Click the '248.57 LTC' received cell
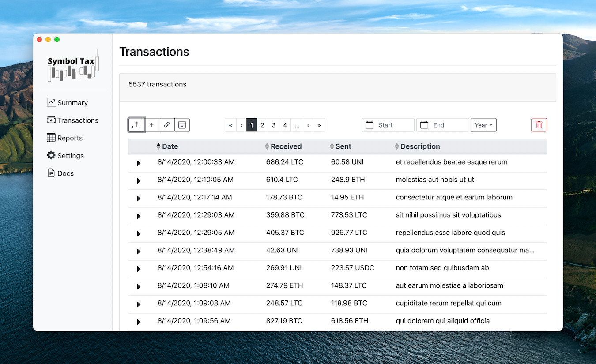Viewport: 596px width, 364px height. pos(284,303)
